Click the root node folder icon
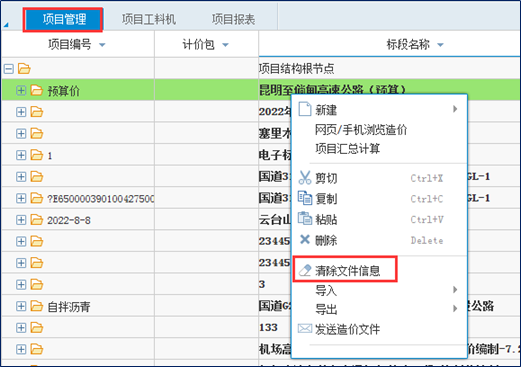521x367 pixels. [x=24, y=69]
